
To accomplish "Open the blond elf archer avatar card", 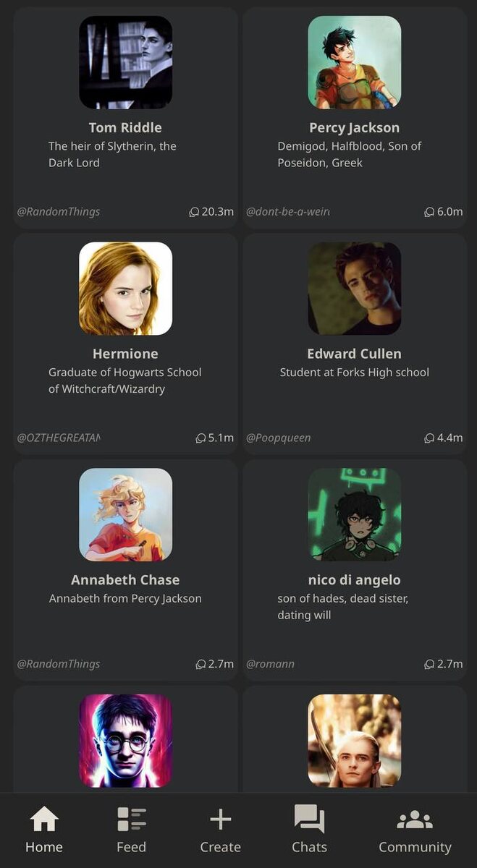I will 355,741.
